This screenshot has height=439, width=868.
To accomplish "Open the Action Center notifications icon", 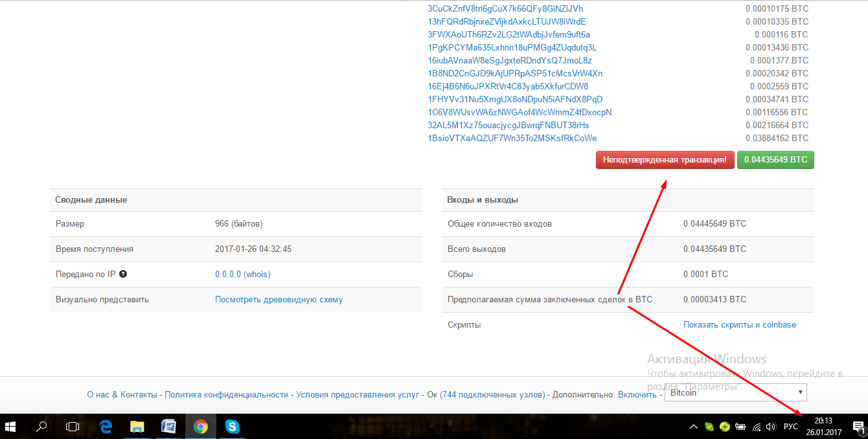I will [858, 427].
